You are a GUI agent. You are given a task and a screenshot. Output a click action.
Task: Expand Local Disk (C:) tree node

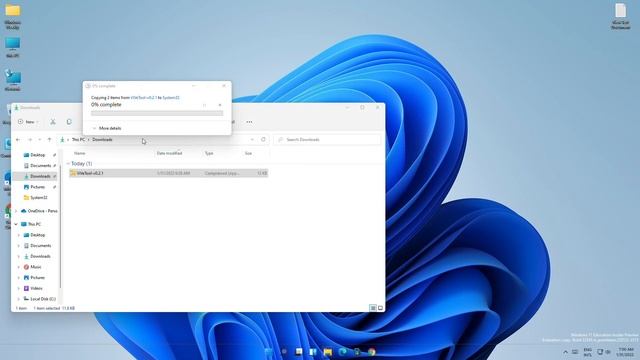[18, 299]
